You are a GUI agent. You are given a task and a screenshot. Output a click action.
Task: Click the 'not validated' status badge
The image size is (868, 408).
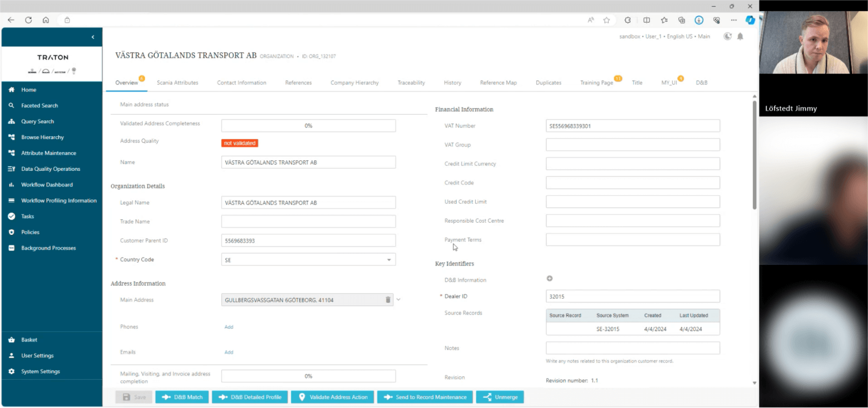[240, 143]
